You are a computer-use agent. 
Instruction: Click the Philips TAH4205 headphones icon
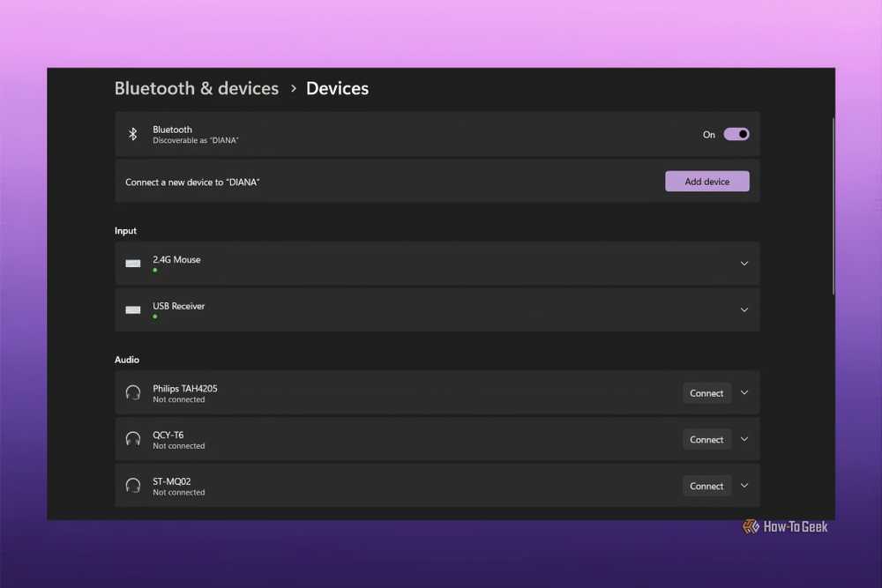[133, 392]
